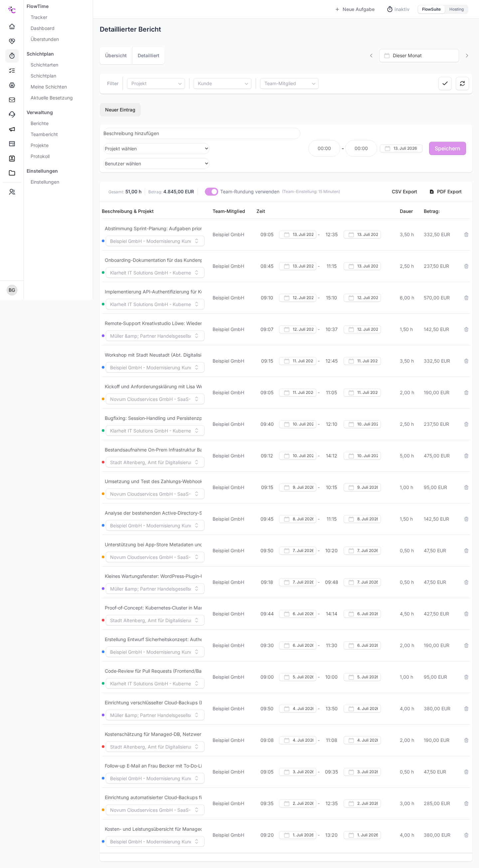Click start time 09:12 of Bestandsaufnahme entry
The height and width of the screenshot is (868, 479).
(x=267, y=456)
